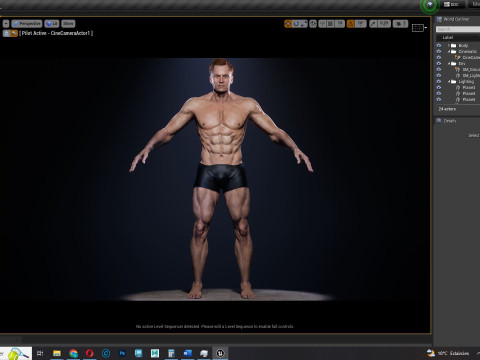Toggle visibility eye for Cinematic folder
This screenshot has height=360, width=480.
tap(439, 51)
